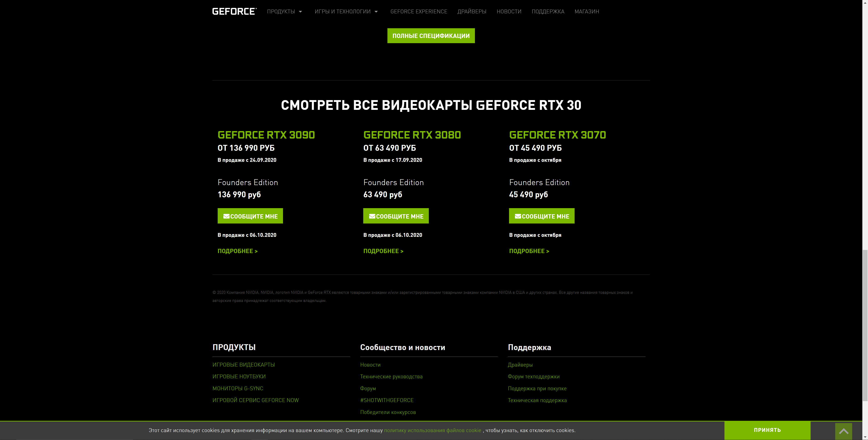This screenshot has height=440, width=868.
Task: Open ДРАЙВЕРЫ in the top navigation
Action: (472, 12)
